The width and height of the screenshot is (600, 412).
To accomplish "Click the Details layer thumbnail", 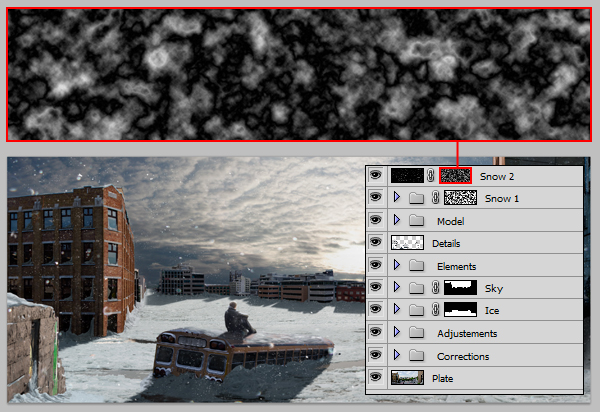I will pyautogui.click(x=407, y=243).
